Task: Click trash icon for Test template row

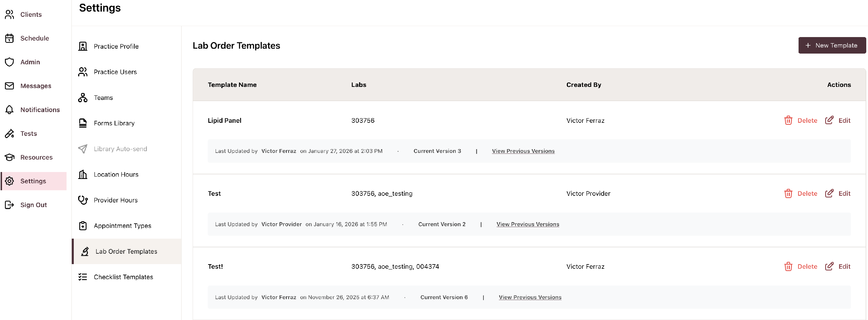Action: point(788,193)
